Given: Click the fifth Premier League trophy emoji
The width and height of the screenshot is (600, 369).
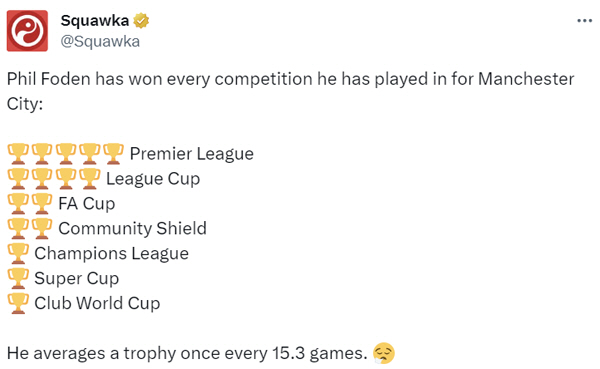Looking at the screenshot, I should [x=113, y=153].
